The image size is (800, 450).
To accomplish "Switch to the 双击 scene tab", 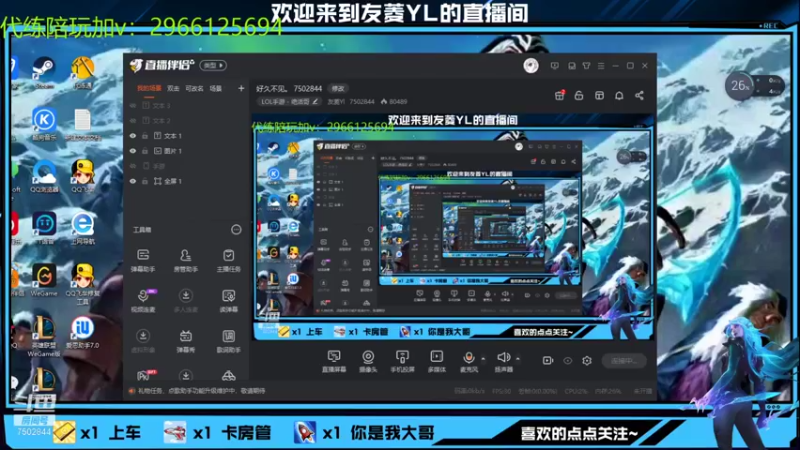I will [173, 88].
